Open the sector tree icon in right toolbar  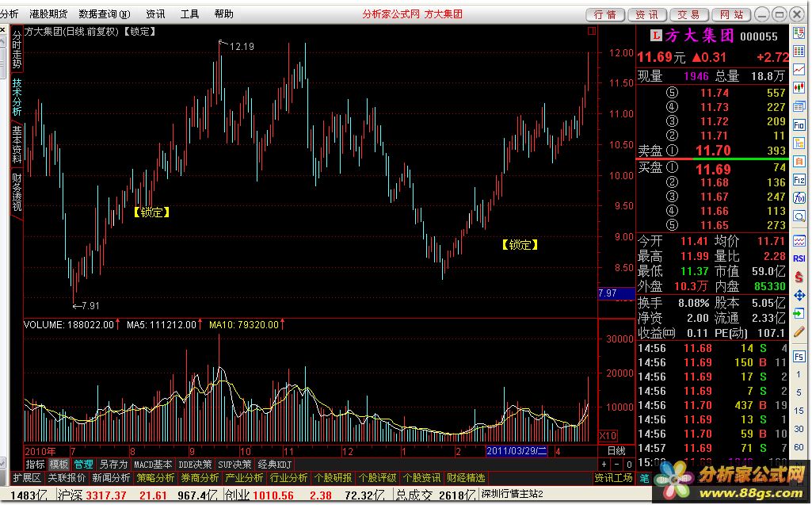pyautogui.click(x=799, y=143)
